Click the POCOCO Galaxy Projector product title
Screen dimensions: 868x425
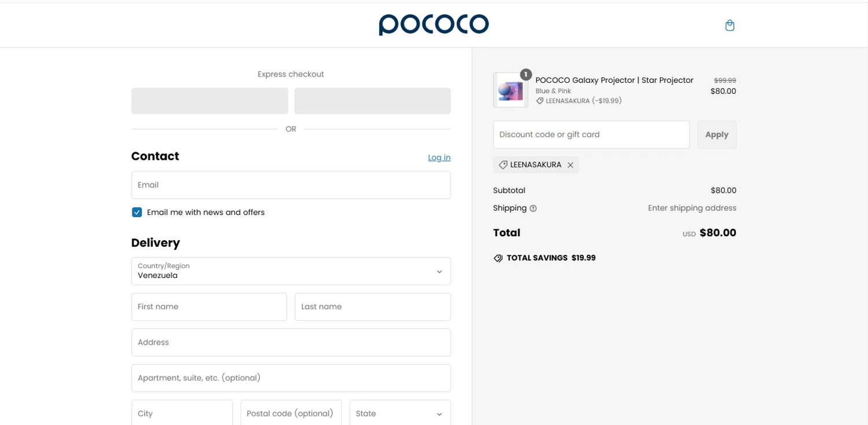pyautogui.click(x=614, y=80)
